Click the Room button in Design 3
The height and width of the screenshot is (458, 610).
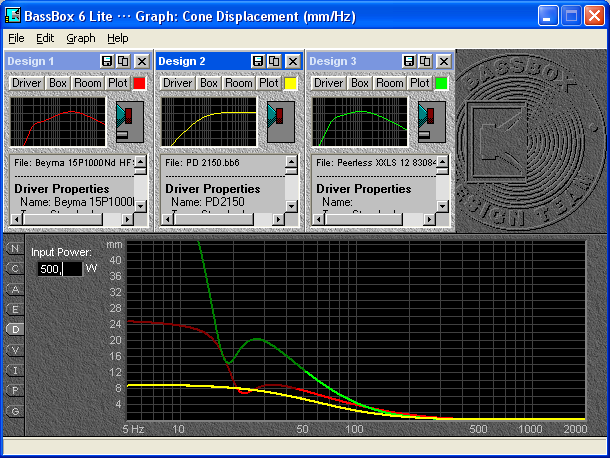pyautogui.click(x=390, y=83)
